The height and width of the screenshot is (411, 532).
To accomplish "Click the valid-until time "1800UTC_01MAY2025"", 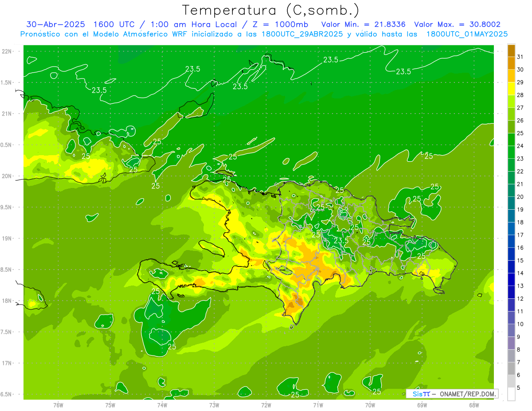I will coord(467,34).
